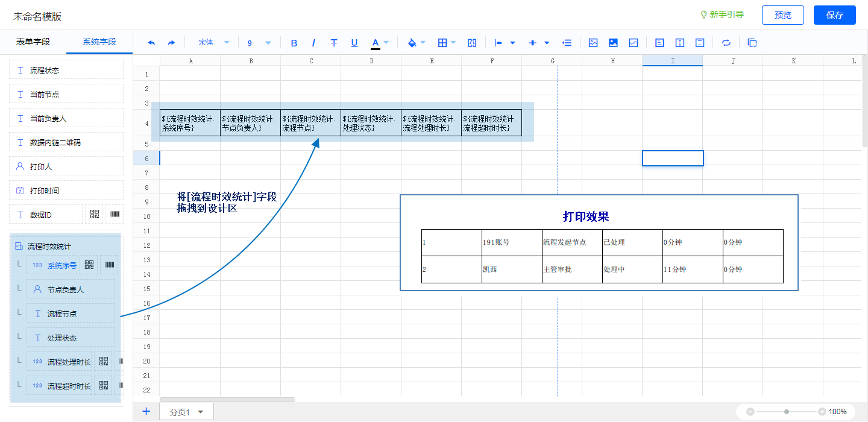
Task: Expand the 分页1 sheet tab menu
Action: [201, 412]
